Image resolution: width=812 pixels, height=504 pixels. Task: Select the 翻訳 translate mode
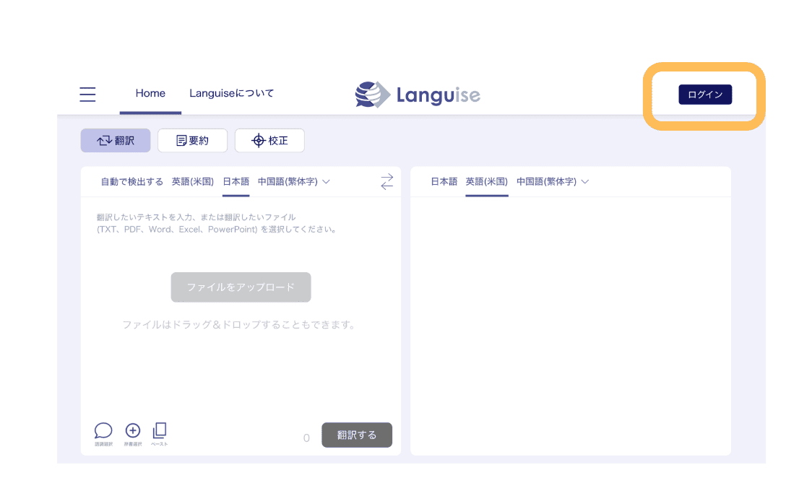pos(116,141)
